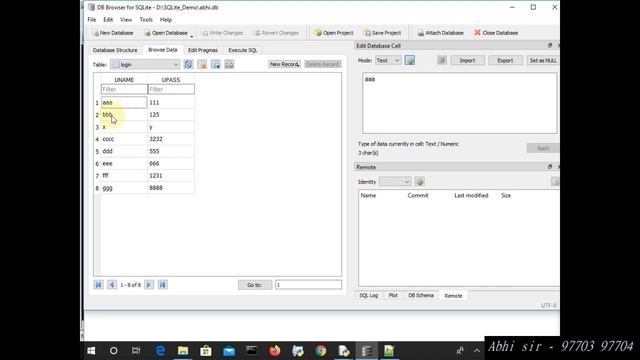Switch to the DB Schema tab
Viewport: 640px width, 360px height.
coord(421,295)
